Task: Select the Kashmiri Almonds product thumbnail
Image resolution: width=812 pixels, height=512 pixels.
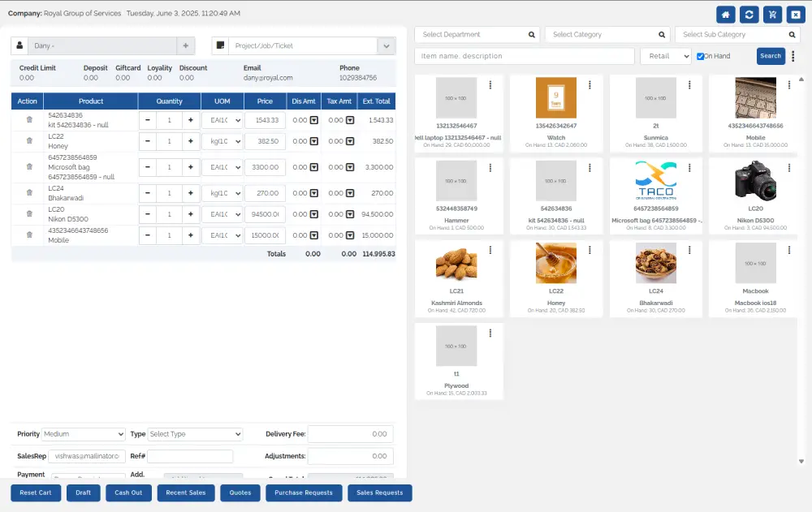Action: point(456,263)
